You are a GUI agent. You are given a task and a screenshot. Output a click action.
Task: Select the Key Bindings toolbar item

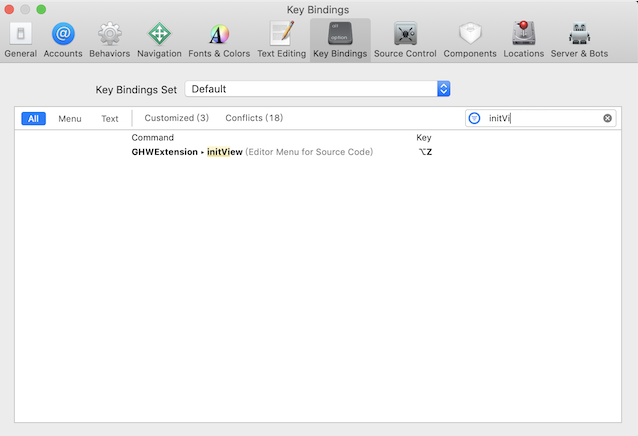tap(340, 40)
